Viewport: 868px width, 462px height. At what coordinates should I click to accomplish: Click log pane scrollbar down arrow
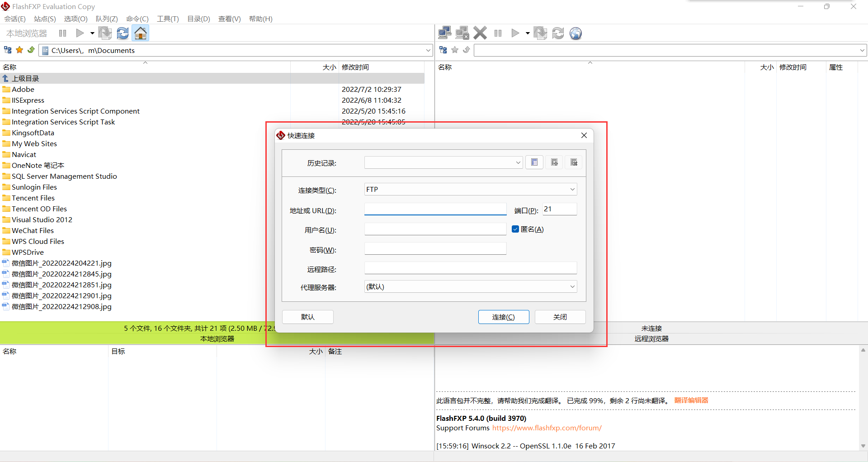click(863, 446)
